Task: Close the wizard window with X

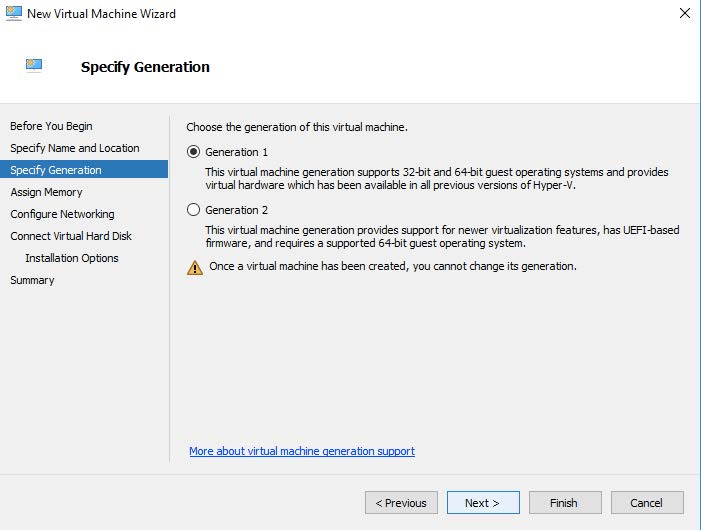Action: pos(684,14)
